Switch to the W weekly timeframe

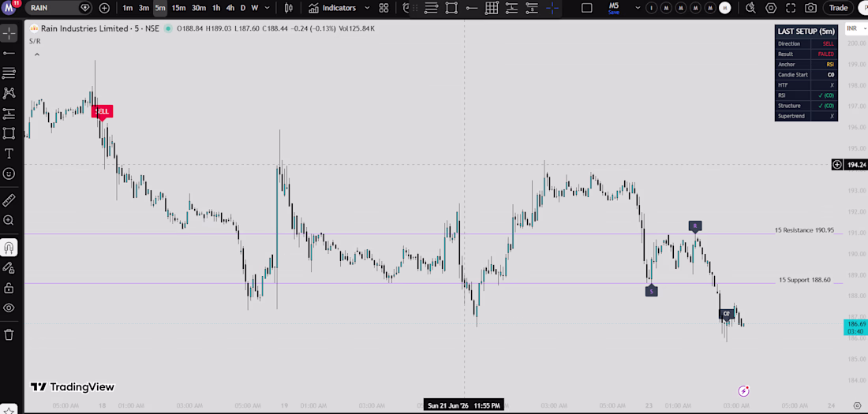click(255, 8)
